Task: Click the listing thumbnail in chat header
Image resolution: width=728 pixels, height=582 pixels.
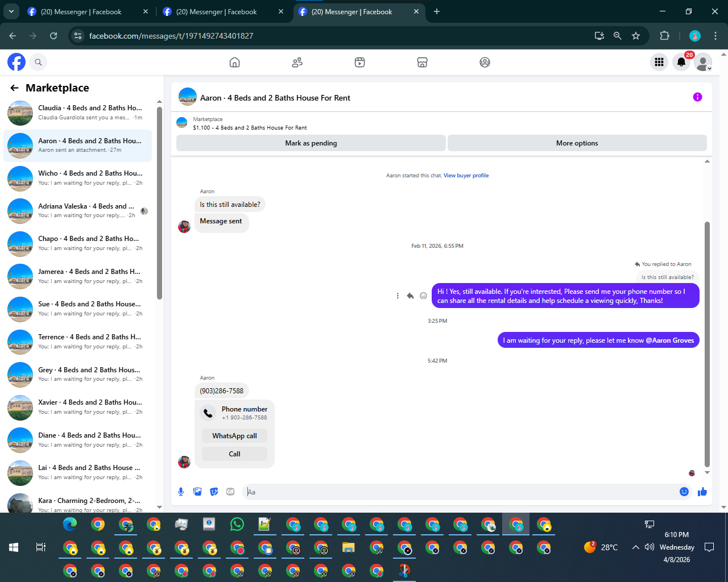Action: click(x=188, y=97)
